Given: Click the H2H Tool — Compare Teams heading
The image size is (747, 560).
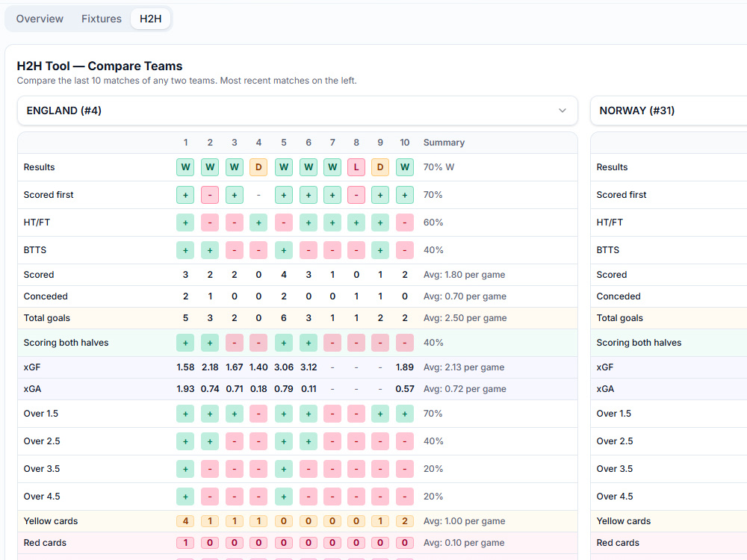Looking at the screenshot, I should click(99, 66).
